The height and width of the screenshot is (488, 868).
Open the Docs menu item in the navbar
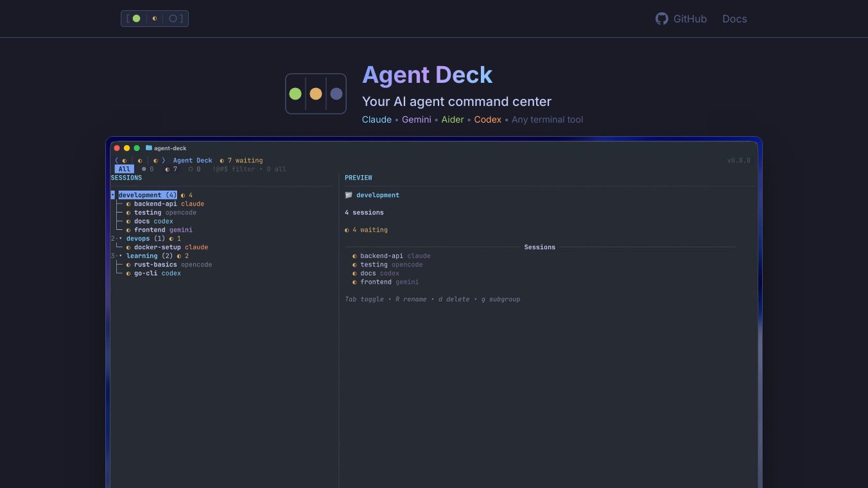pos(734,19)
